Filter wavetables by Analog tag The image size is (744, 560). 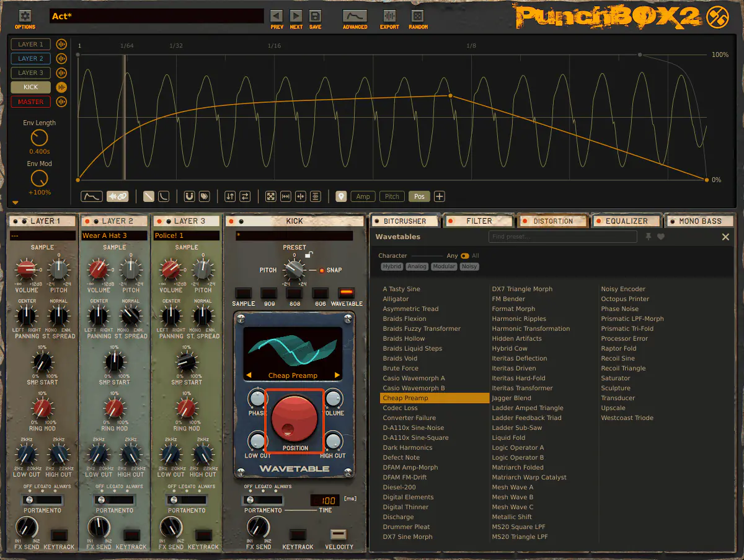417,266
